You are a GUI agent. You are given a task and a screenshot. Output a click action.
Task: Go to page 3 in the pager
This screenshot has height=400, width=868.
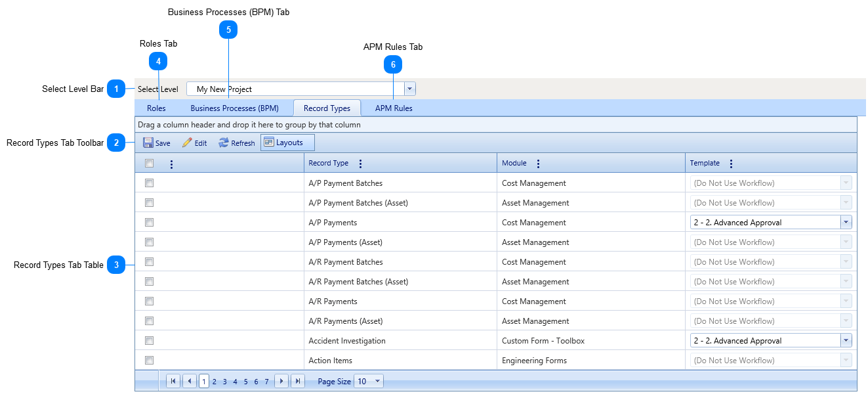[x=224, y=380]
